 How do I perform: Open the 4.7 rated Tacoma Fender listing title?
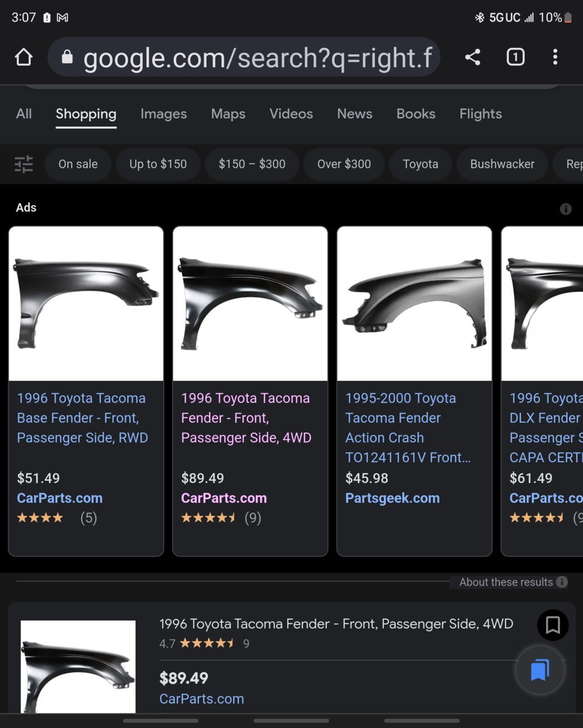(336, 624)
